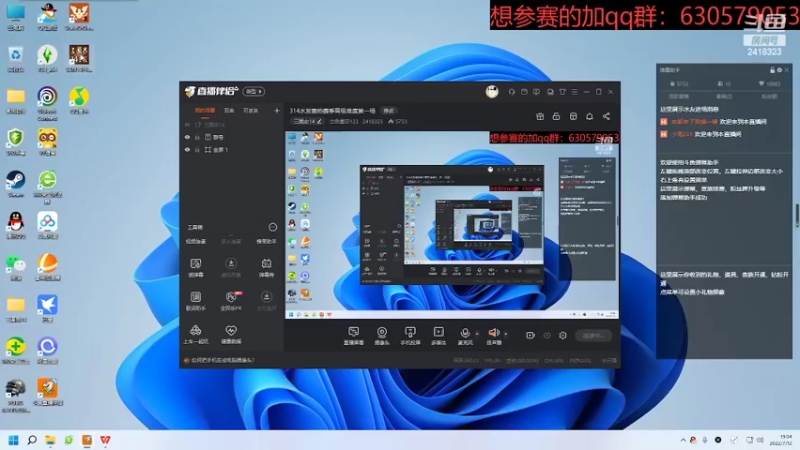Switch to the second scene tab

[x=229, y=110]
